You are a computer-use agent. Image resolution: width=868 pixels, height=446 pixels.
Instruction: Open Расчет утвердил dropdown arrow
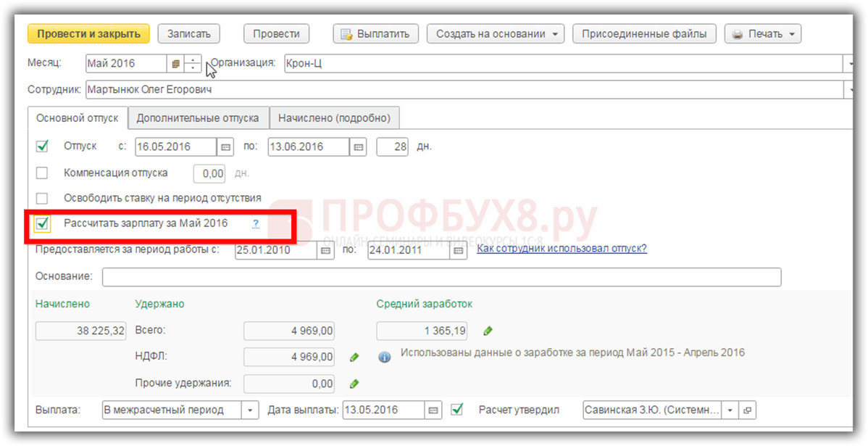[x=730, y=410]
